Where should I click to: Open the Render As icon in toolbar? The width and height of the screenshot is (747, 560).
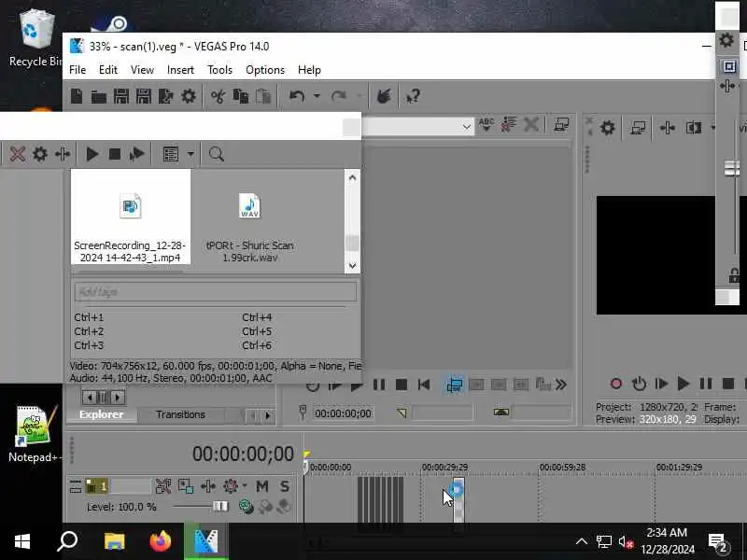(166, 97)
